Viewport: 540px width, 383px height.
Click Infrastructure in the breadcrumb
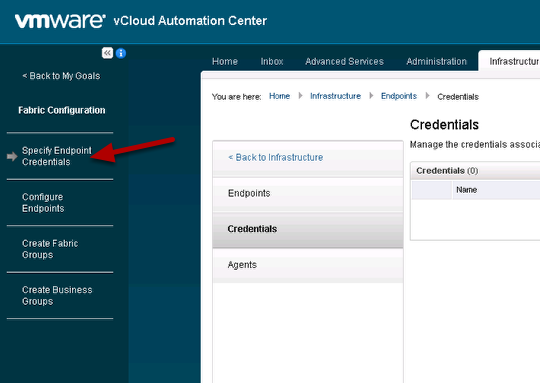tap(335, 96)
